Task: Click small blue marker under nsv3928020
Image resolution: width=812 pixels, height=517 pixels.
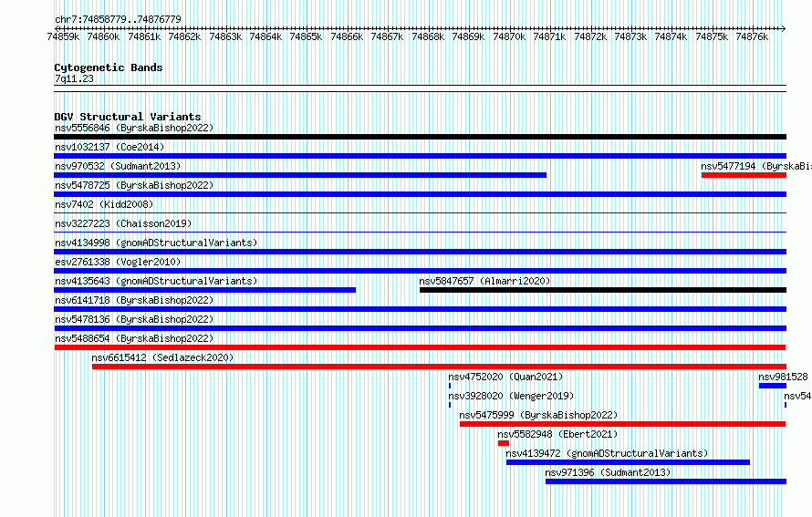Action: (x=450, y=405)
